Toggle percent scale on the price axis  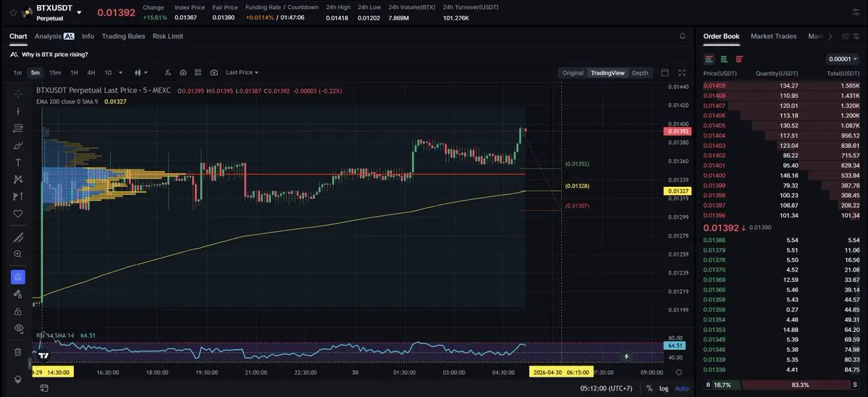[x=649, y=389]
